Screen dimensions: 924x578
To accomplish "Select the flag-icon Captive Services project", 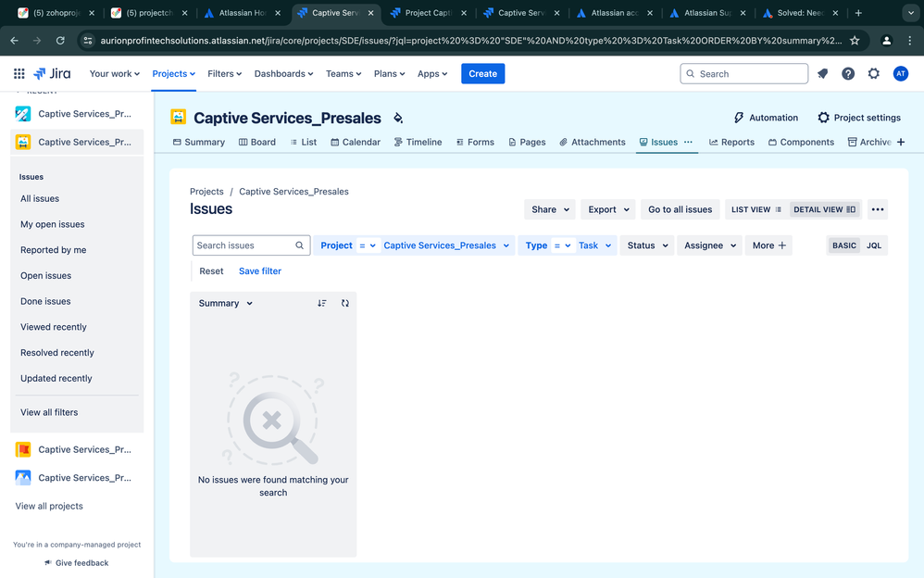I will point(74,449).
